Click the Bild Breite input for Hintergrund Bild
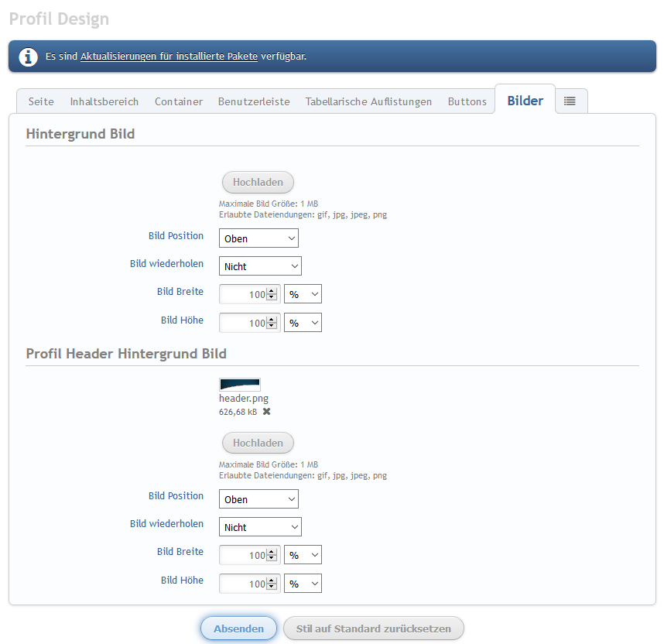The width and height of the screenshot is (664, 644). 243,294
